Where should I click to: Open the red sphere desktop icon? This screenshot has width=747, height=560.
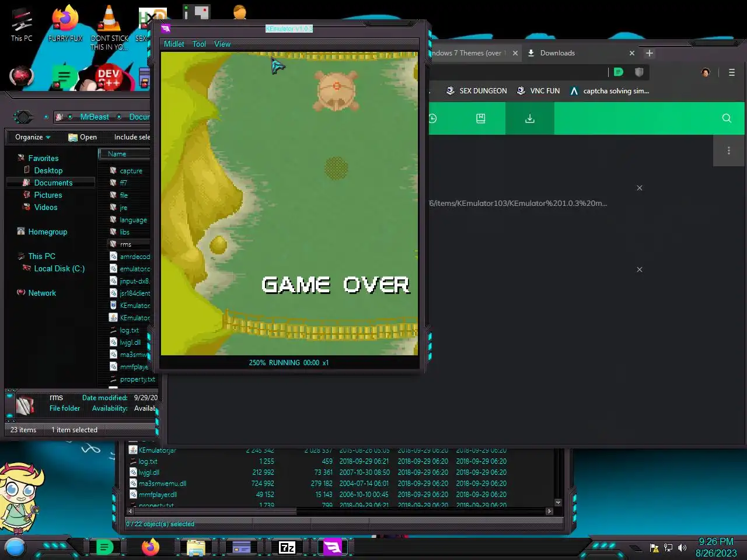(22, 76)
